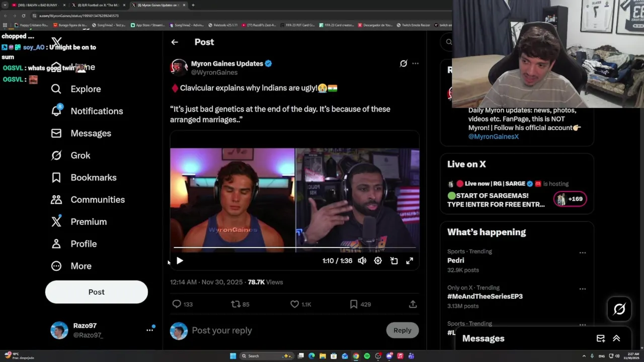The width and height of the screenshot is (644, 362).
Task: Close the Myron Gaines Updates tab
Action: click(x=184, y=5)
